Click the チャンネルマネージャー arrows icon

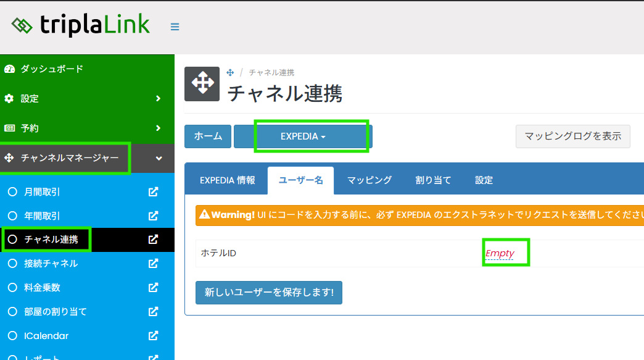(x=9, y=158)
